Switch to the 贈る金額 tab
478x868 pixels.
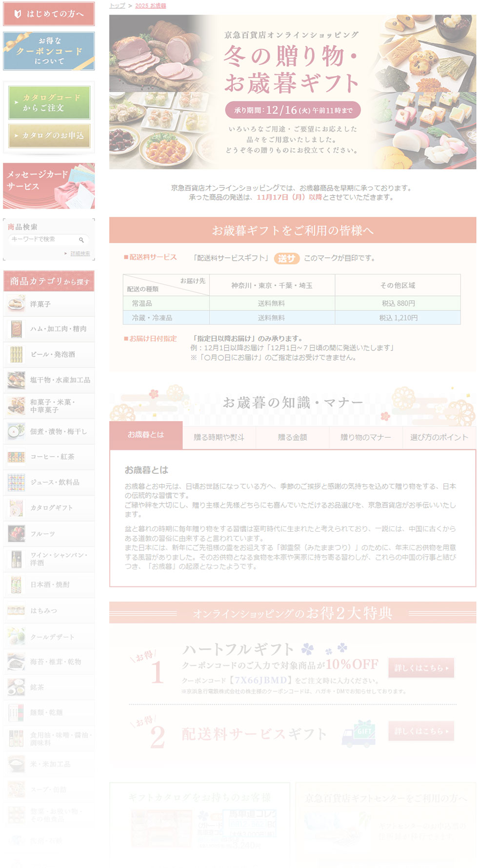[x=292, y=437]
